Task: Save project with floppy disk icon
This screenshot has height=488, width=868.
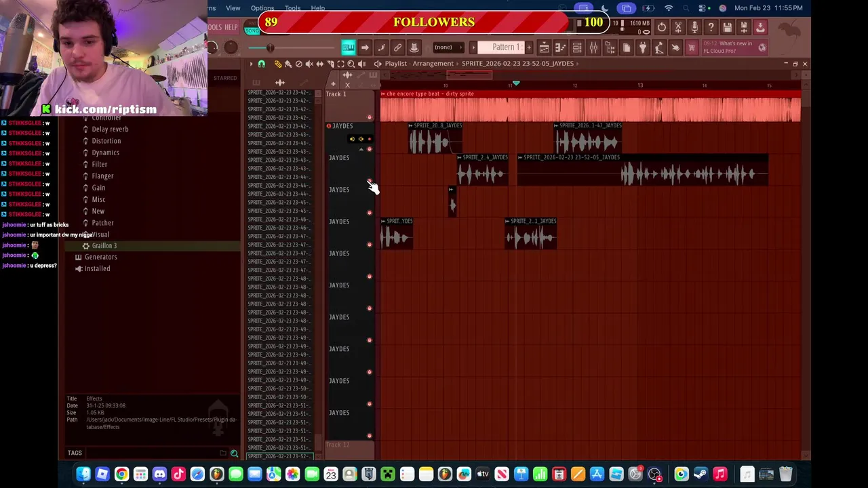Action: [x=727, y=27]
